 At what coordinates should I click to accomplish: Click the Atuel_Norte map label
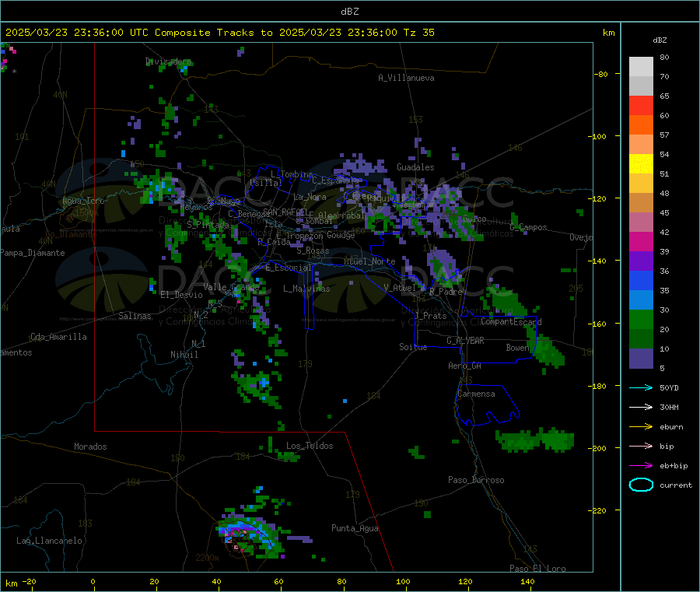(369, 261)
